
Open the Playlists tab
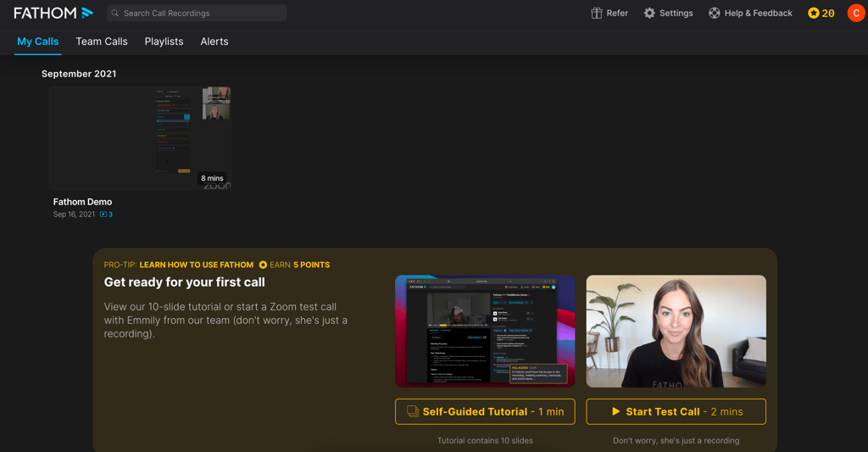point(164,42)
